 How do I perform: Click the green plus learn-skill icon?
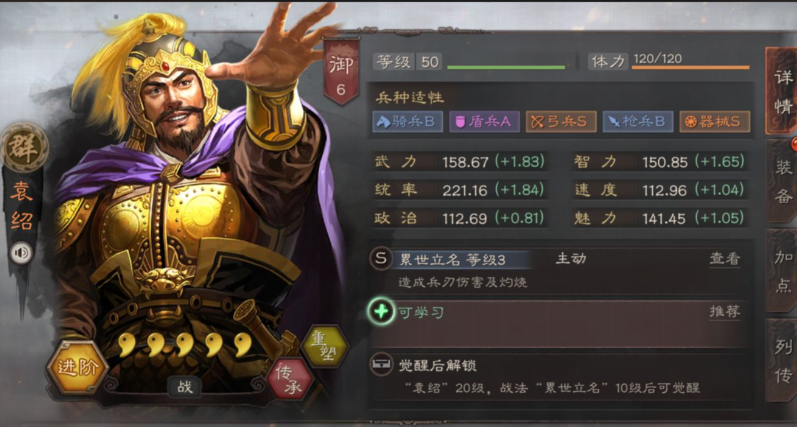coord(381,311)
